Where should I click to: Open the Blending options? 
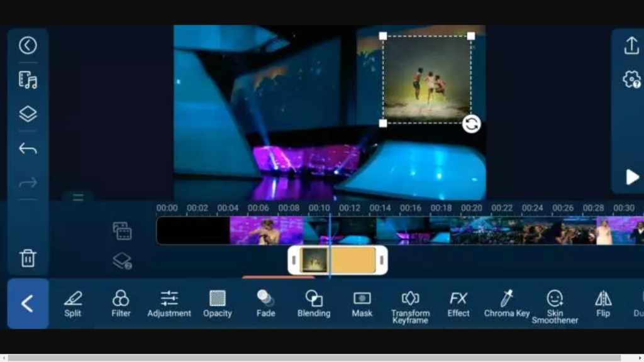(313, 304)
